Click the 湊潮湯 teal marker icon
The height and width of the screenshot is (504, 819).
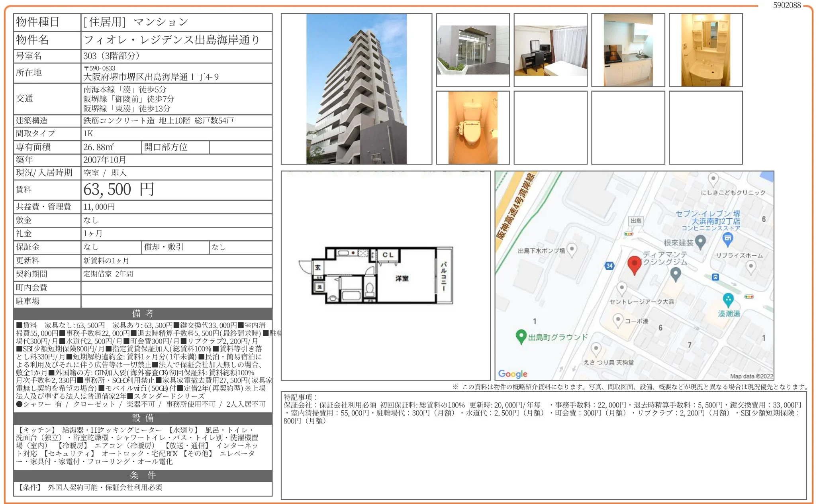coord(728,299)
